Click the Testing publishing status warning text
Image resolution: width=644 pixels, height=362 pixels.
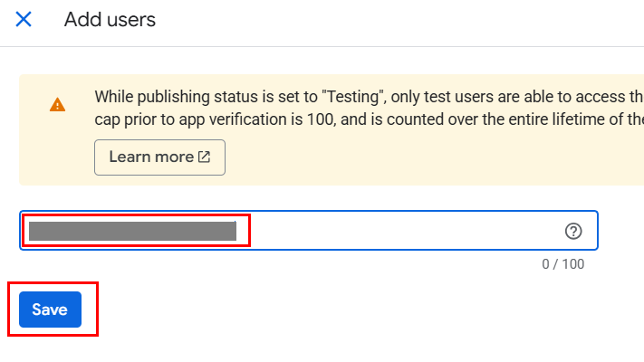pyautogui.click(x=369, y=97)
